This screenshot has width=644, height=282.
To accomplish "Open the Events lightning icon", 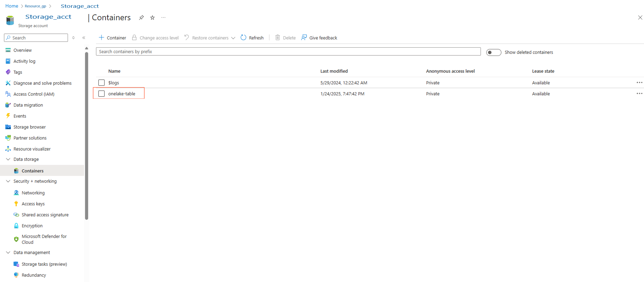I will pos(8,116).
